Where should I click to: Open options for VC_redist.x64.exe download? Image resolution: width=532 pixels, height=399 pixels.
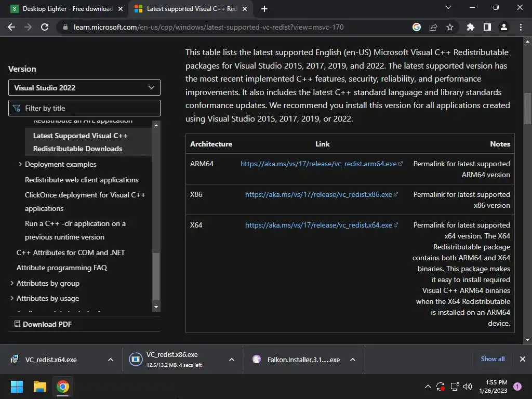111,360
